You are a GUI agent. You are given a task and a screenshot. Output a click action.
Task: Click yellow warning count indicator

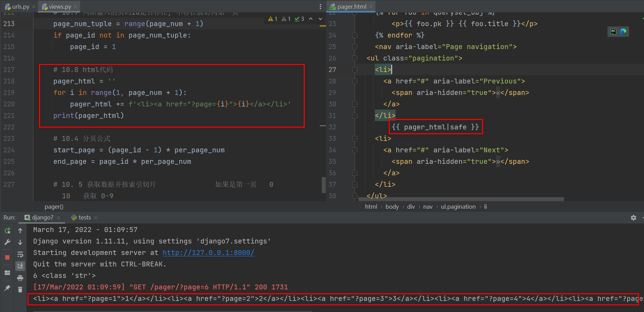pos(273,19)
